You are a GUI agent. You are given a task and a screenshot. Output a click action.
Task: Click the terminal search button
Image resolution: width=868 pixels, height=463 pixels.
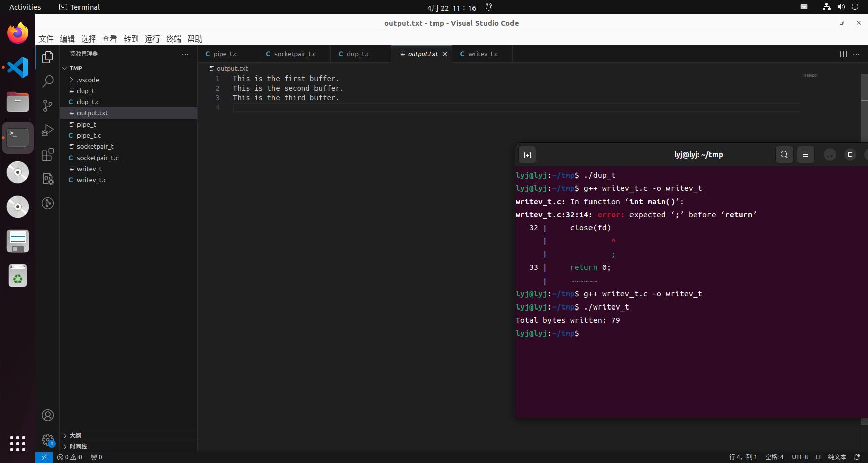(784, 155)
